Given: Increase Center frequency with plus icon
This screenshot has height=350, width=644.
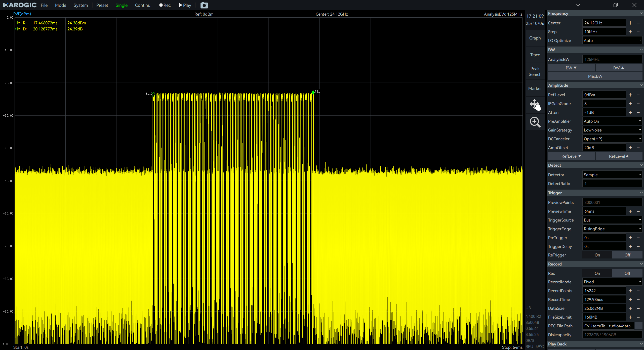Looking at the screenshot, I should point(630,23).
